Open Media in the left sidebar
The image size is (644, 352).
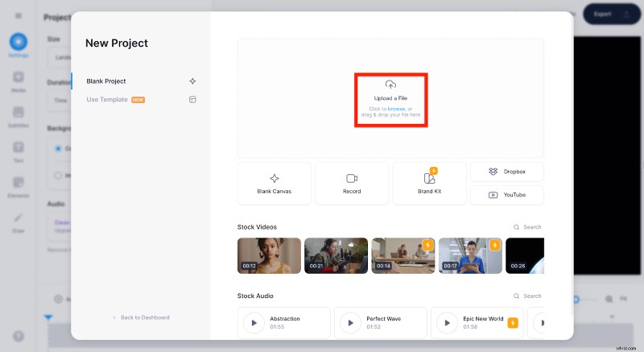[19, 81]
